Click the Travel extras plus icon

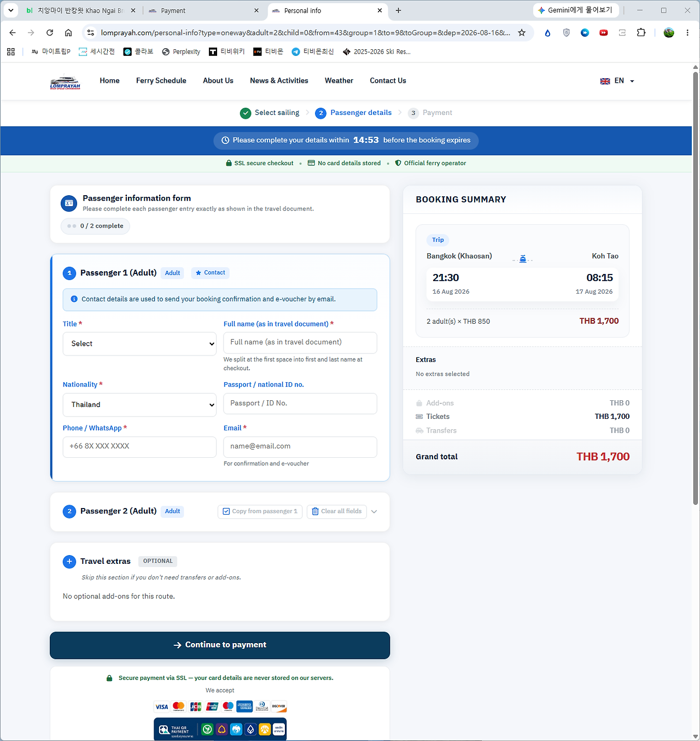(69, 561)
